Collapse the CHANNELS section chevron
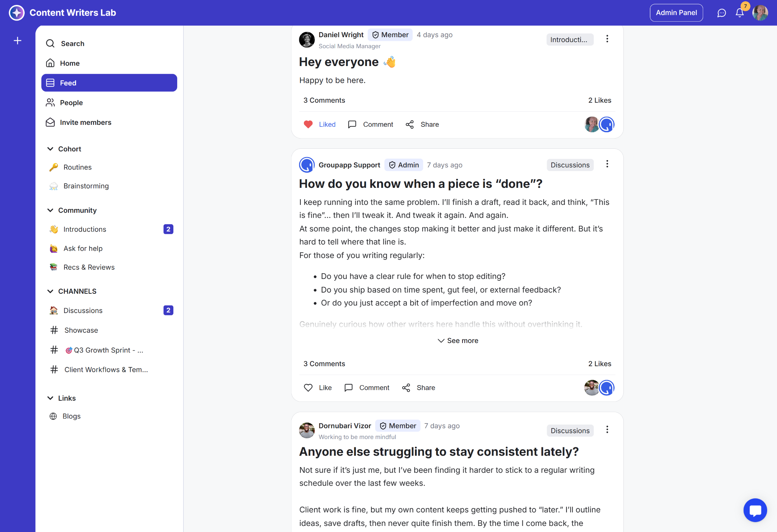 pos(50,291)
